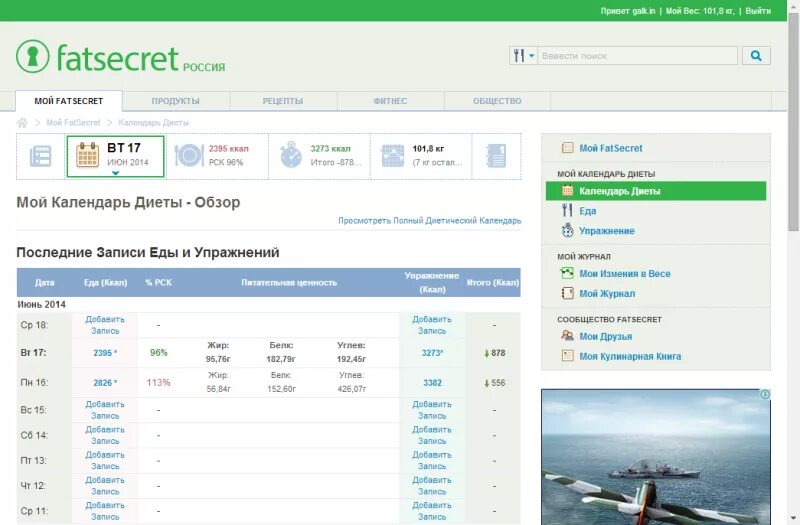
Task: Click the 113% РСК value for Пн 16
Action: 159,383
